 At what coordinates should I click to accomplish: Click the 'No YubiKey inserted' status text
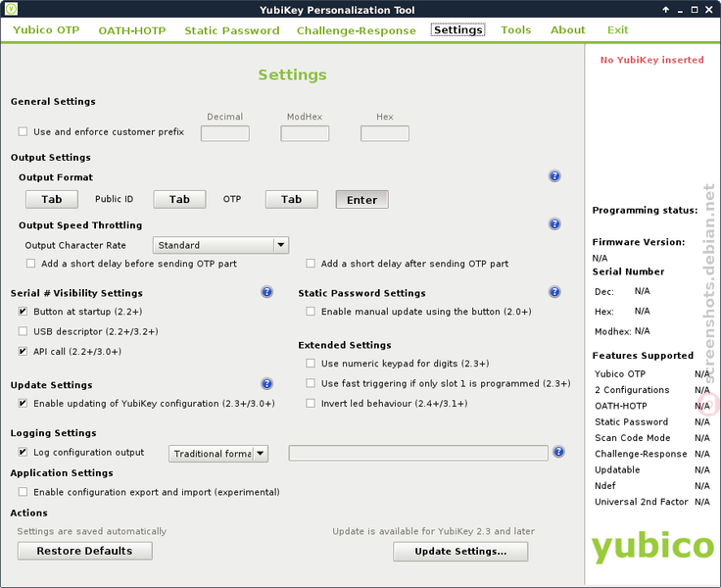(651, 60)
